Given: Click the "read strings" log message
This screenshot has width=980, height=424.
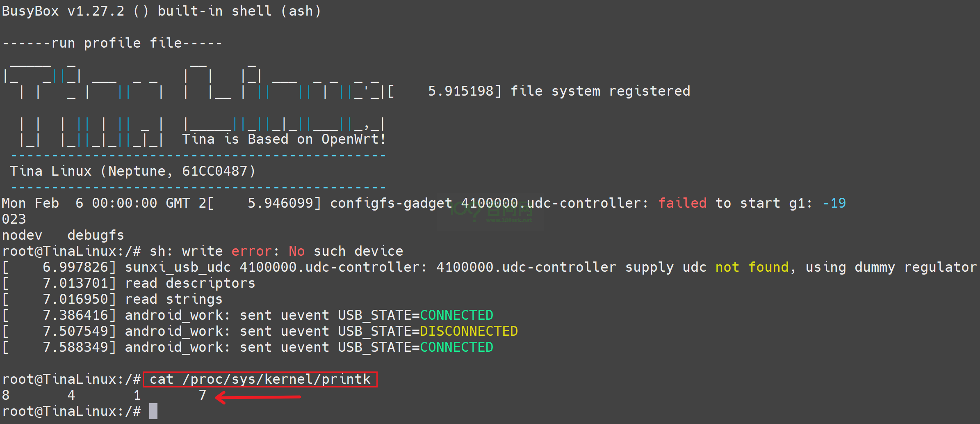Looking at the screenshot, I should coord(173,299).
